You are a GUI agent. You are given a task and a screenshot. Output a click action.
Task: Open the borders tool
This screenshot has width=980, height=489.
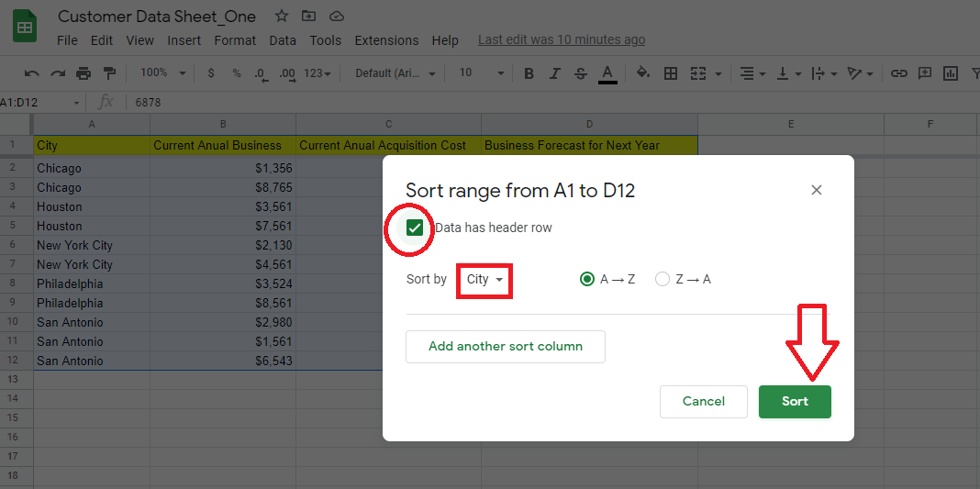click(x=671, y=73)
